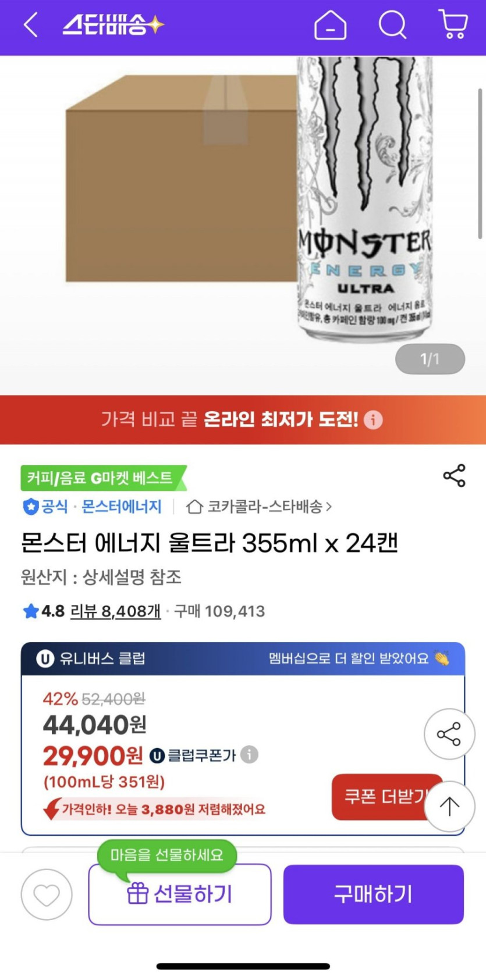Viewport: 486px width, 980px height.
Task: Open the 리뷰 8,408개 reviews link
Action: coord(115,611)
